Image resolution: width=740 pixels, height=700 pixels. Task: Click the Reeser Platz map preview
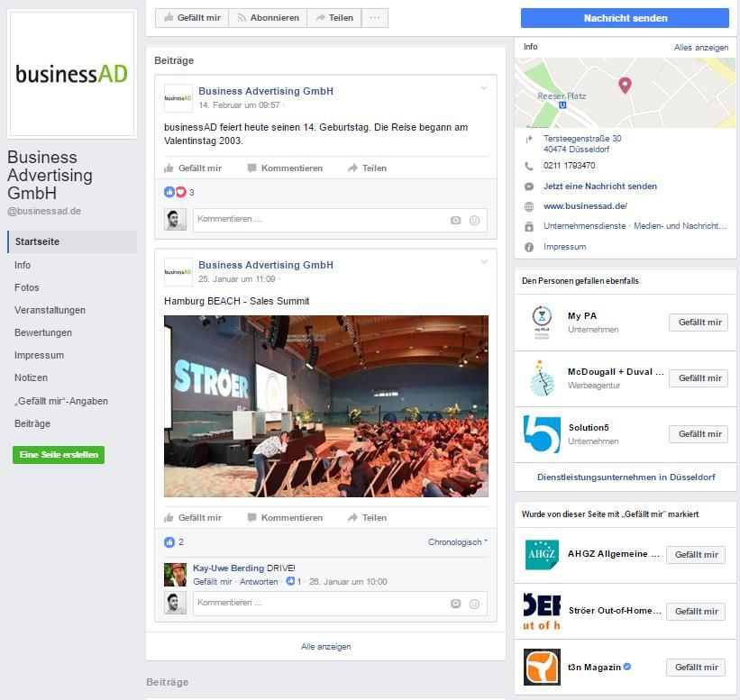click(x=625, y=93)
